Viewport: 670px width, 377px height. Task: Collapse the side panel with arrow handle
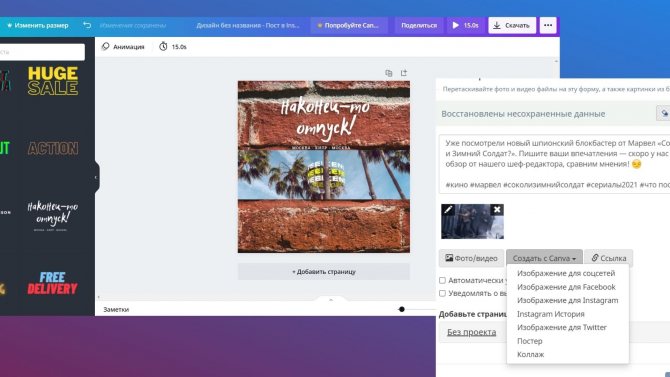point(96,177)
